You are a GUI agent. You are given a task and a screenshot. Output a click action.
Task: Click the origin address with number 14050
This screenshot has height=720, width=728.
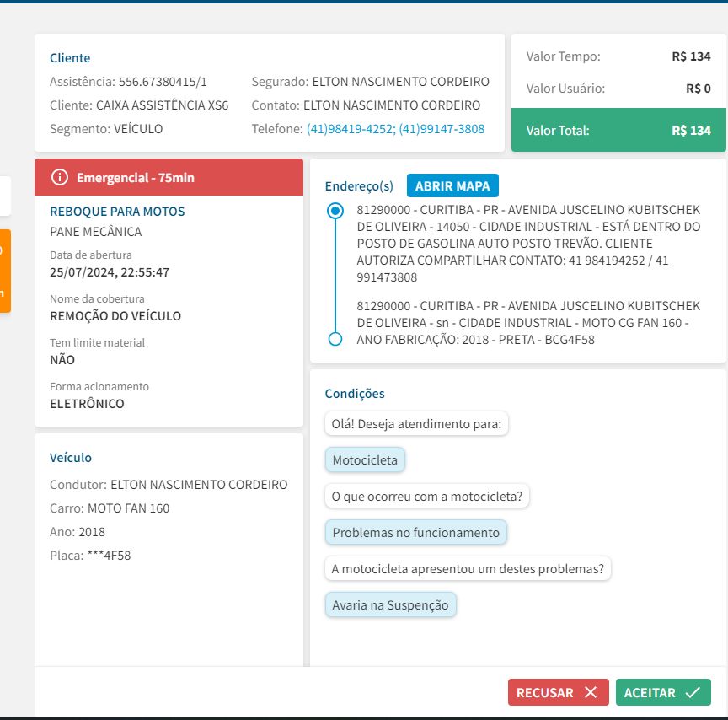click(528, 243)
